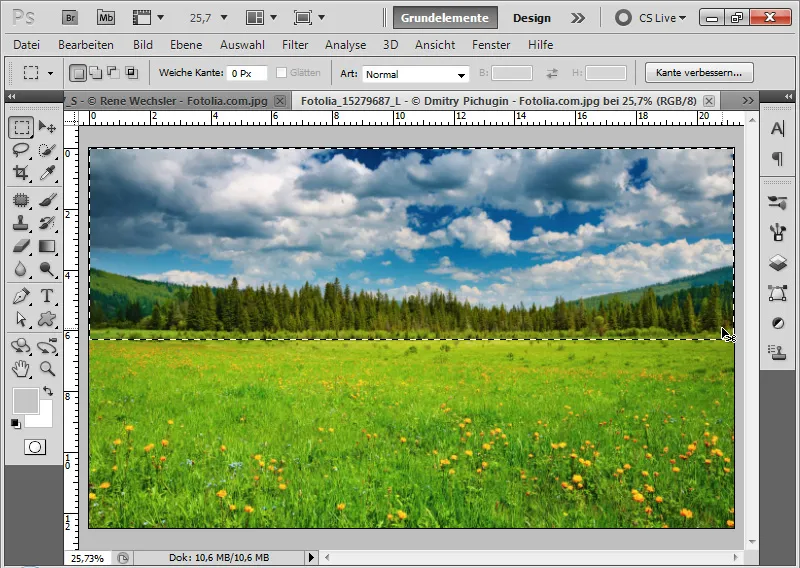Select the Crop tool
This screenshot has height=568, width=800.
(x=21, y=174)
